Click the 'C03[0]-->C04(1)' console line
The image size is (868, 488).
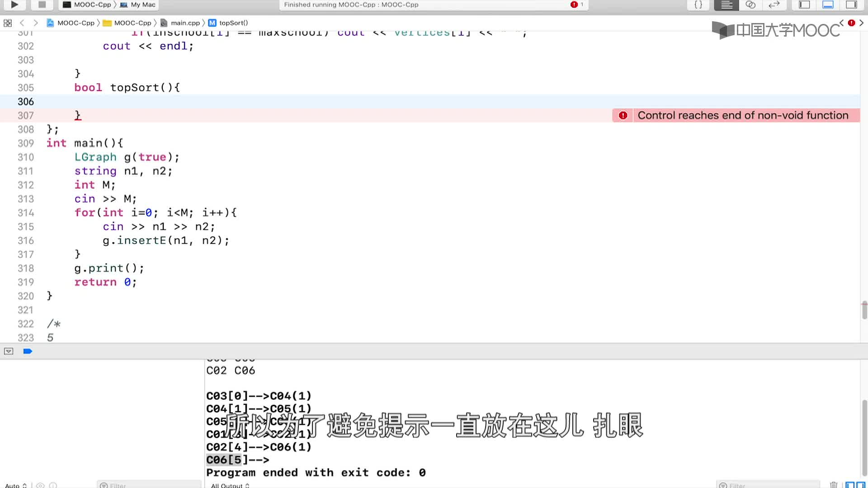point(259,396)
